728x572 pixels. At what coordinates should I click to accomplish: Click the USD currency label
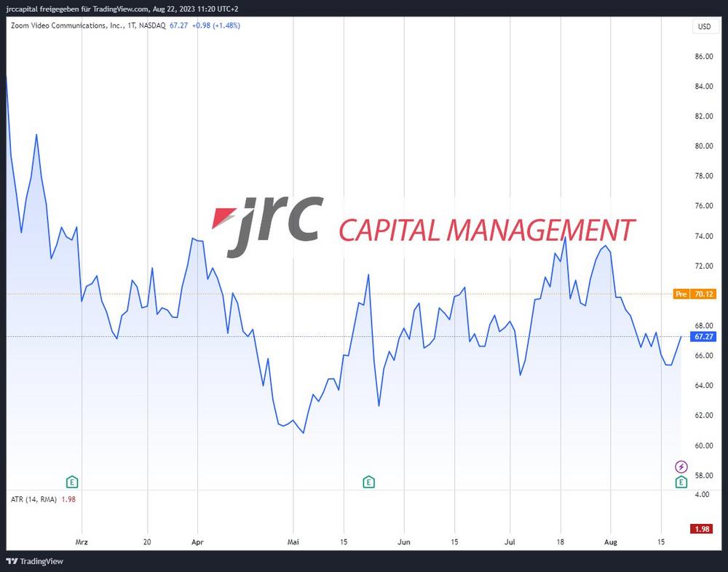coord(704,26)
